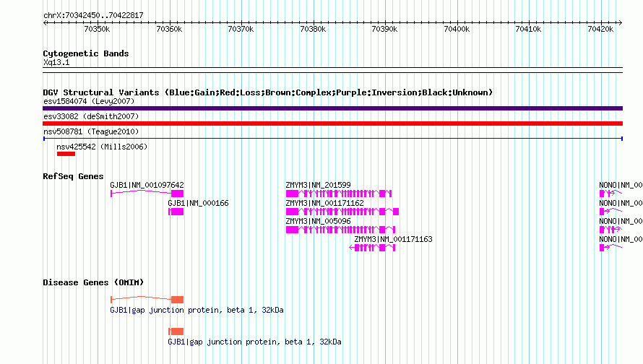
Task: Click the ZMYM3|NM_001171162 transcript label
Action: pos(325,204)
